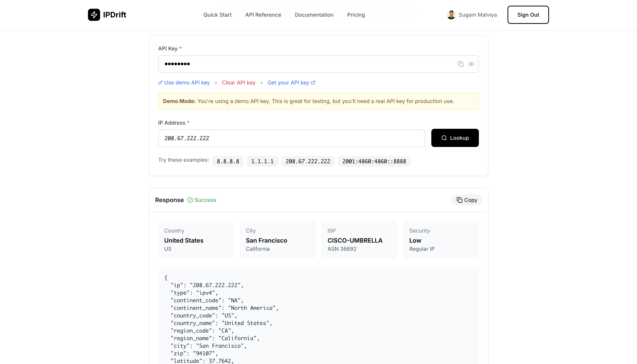Open the Quick Start menu item
The width and height of the screenshot is (637, 364).
pos(217,15)
